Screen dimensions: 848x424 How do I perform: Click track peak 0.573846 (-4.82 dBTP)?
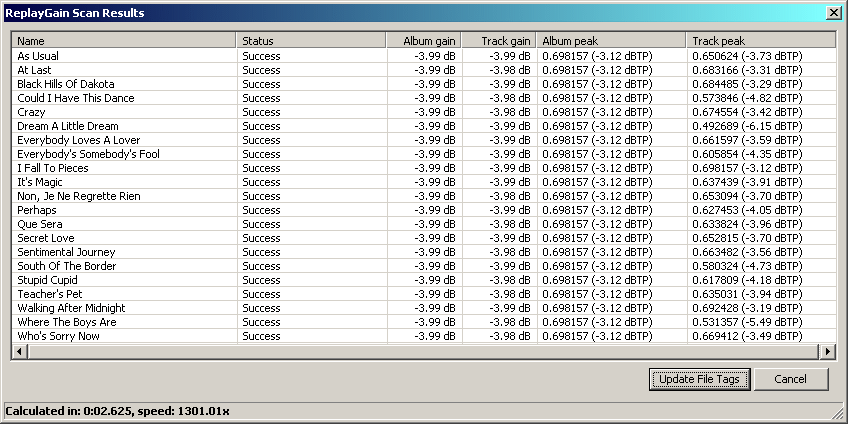pos(747,98)
